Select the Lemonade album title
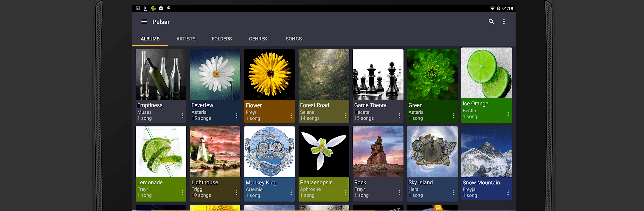Screen dimensions: 644x211 click(150, 182)
